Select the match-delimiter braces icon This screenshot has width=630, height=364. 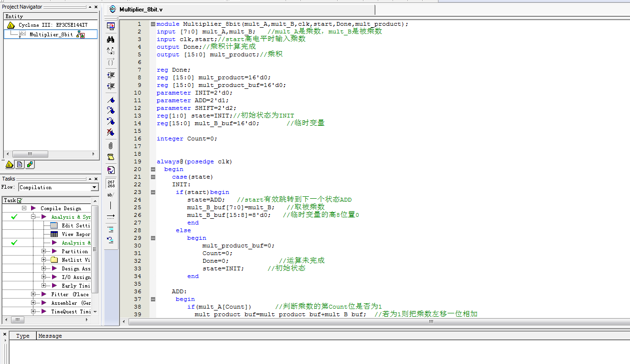point(110,61)
